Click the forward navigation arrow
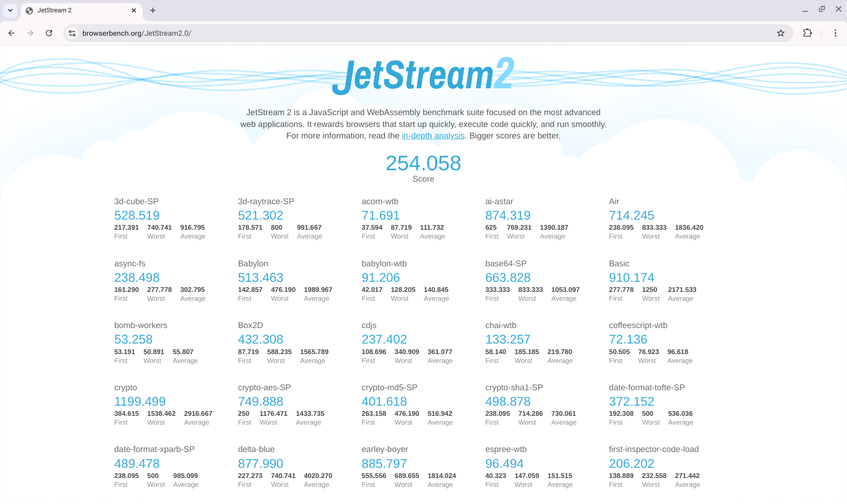 [x=30, y=33]
